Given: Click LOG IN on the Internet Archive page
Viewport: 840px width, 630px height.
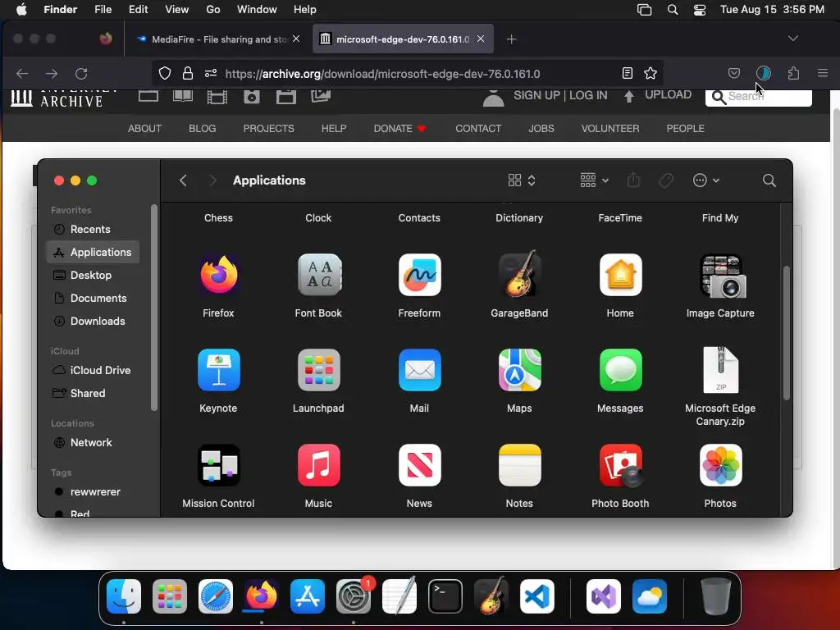Looking at the screenshot, I should point(588,95).
